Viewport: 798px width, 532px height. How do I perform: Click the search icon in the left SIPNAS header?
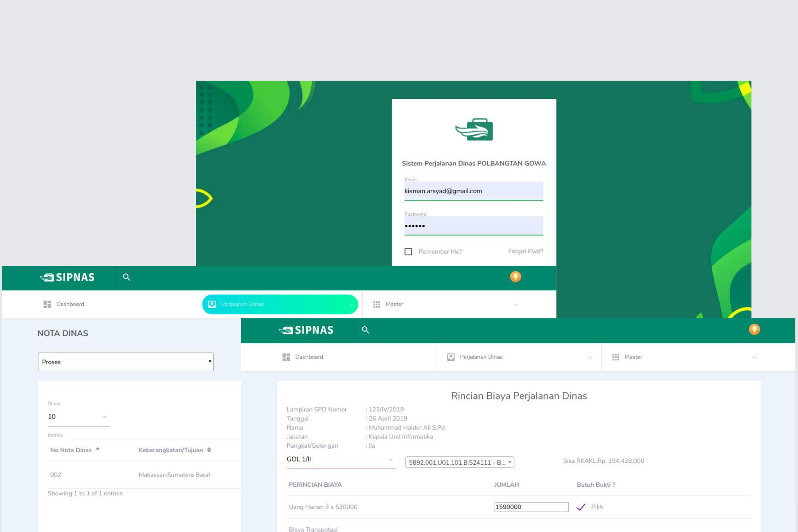pos(126,277)
